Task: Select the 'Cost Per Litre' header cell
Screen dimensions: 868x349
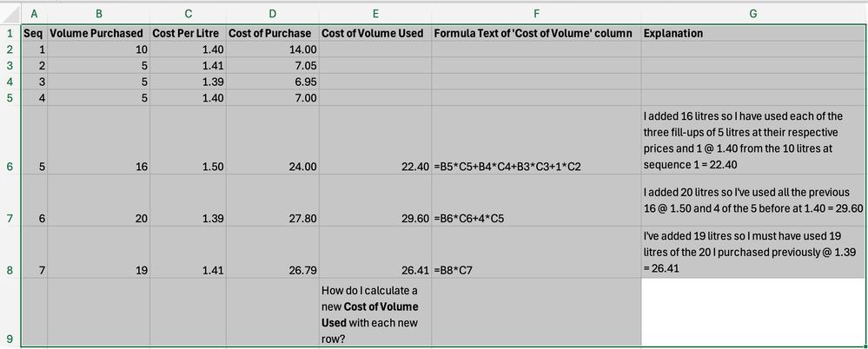Action: click(189, 33)
